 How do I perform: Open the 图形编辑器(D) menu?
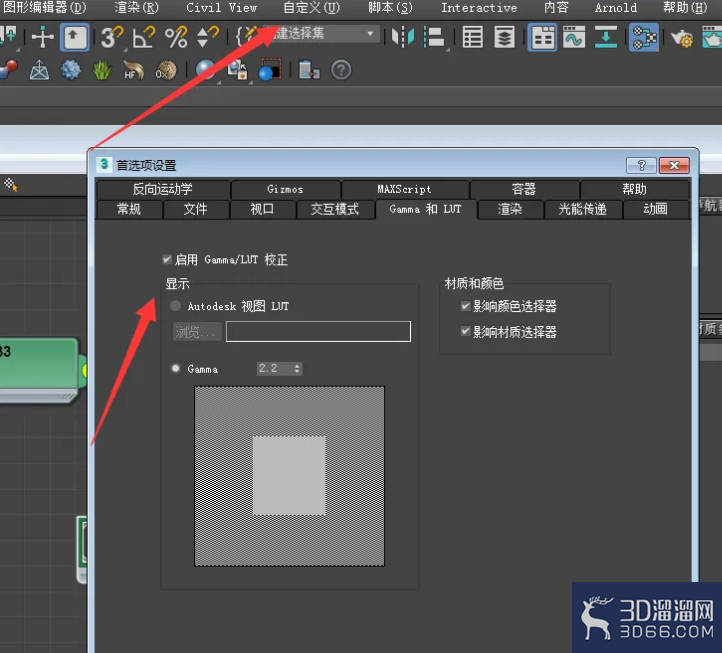[44, 8]
